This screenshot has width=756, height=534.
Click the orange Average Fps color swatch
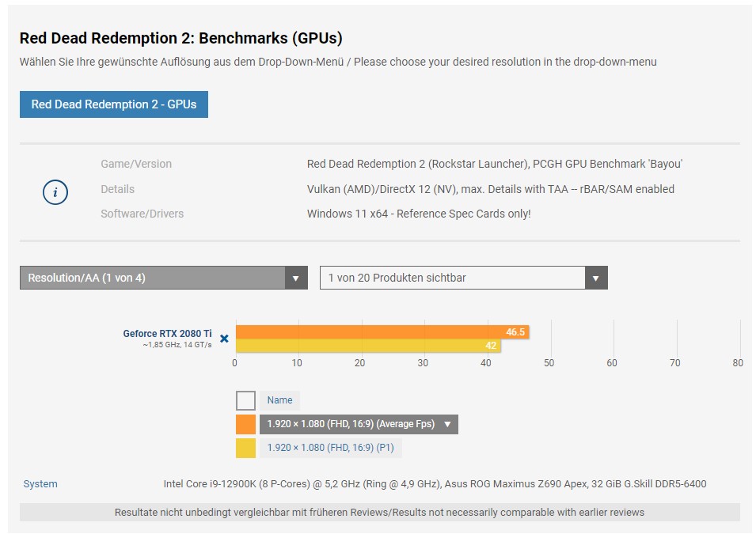pos(246,424)
